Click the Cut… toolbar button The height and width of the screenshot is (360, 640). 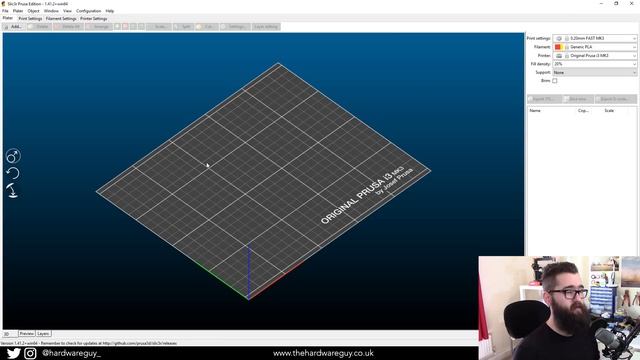206,27
